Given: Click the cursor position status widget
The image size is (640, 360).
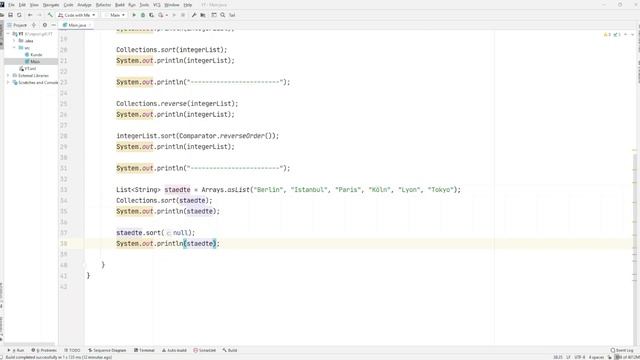Looking at the screenshot, I should coord(558,357).
